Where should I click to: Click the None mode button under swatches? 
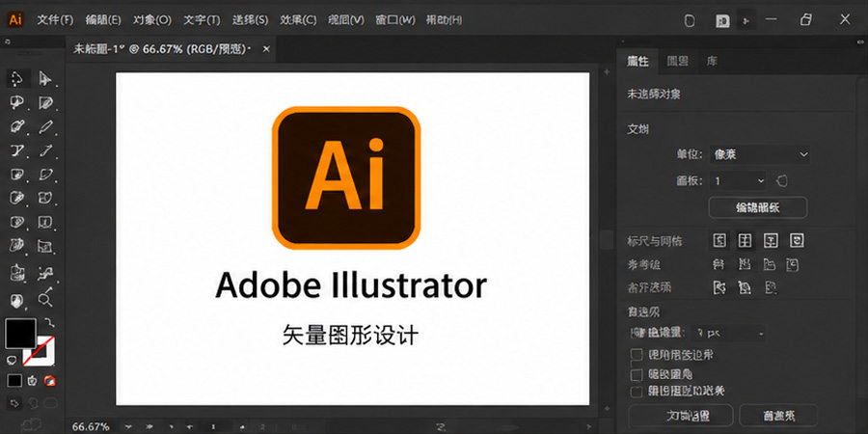tap(50, 381)
